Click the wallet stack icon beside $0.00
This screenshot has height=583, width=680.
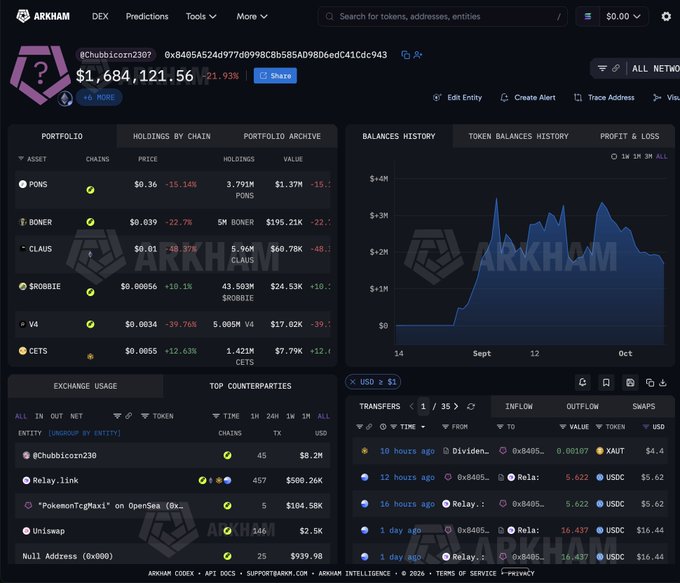(588, 16)
